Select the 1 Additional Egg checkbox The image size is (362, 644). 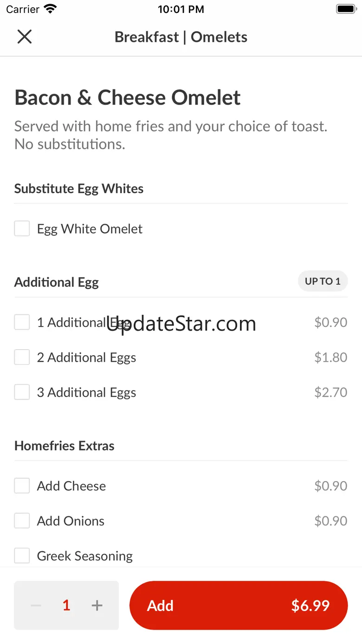click(x=22, y=322)
